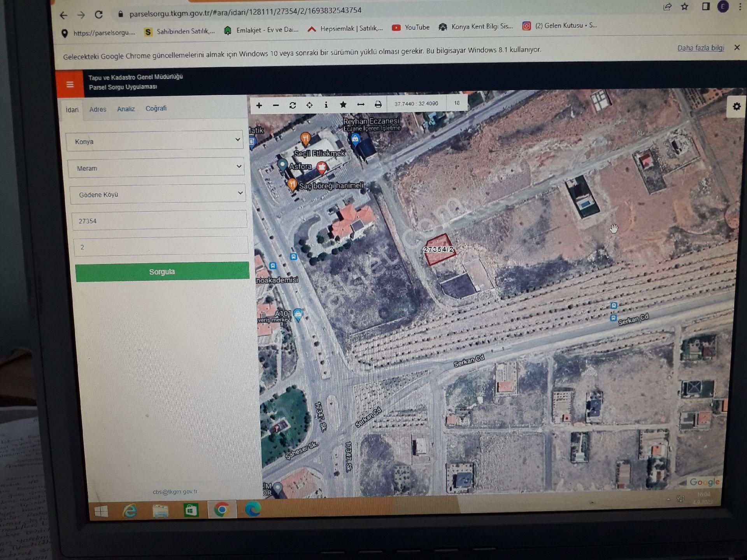Viewport: 747px width, 560px height.
Task: Open Chrome profile avatar
Action: pyautogui.click(x=723, y=6)
